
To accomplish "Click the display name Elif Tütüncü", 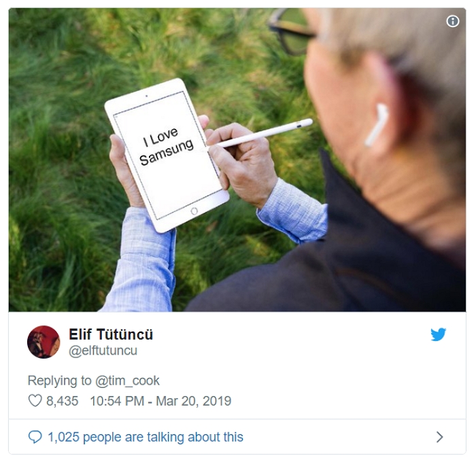I will (111, 334).
